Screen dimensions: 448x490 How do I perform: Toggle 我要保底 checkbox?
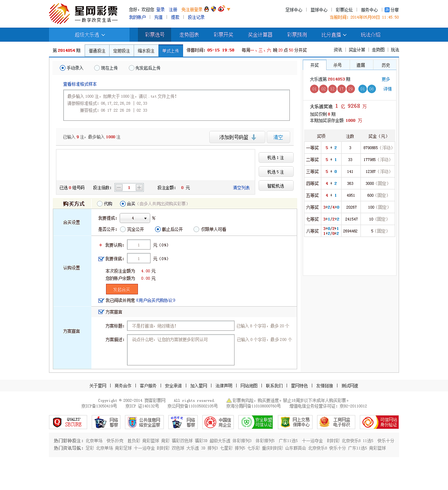point(101,259)
